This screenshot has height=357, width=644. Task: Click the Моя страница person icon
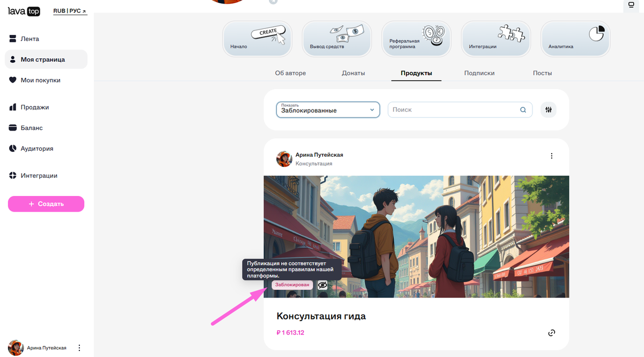(13, 59)
